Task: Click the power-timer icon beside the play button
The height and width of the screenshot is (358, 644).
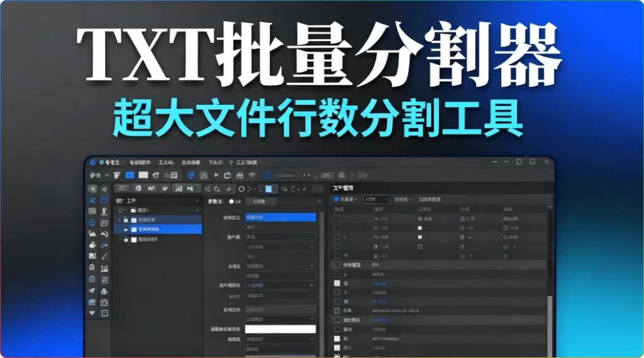Action: point(228,175)
